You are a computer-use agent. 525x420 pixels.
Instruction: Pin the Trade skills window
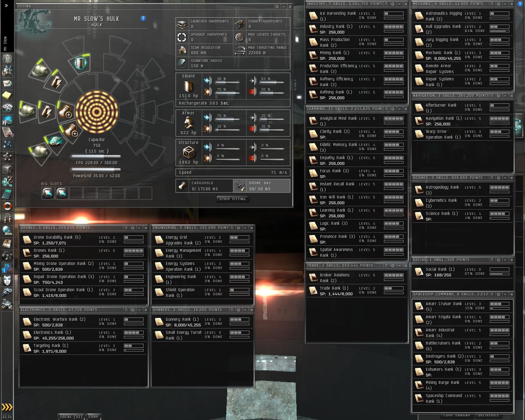point(393,265)
